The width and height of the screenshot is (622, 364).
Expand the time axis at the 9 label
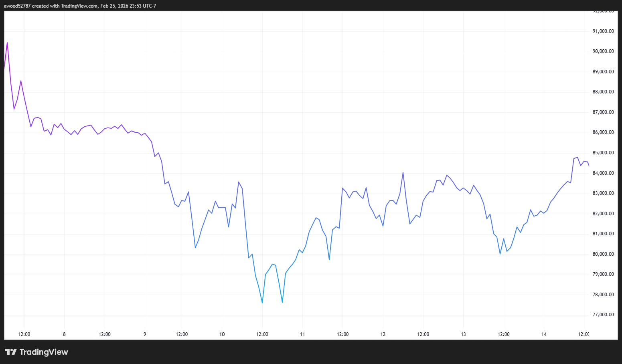(x=144, y=334)
